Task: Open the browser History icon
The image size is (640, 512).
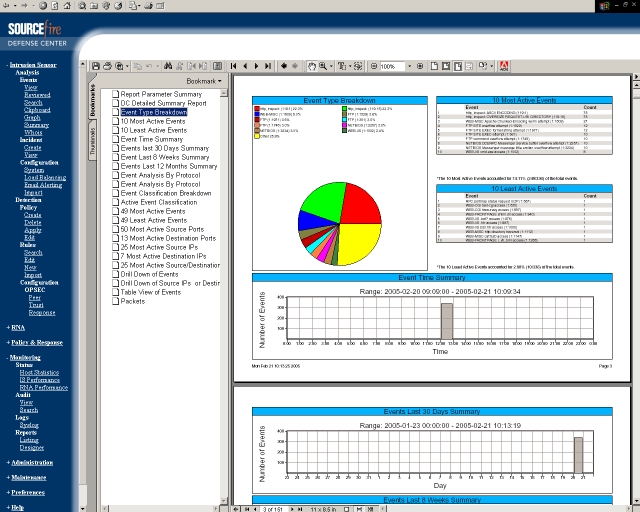Action: 118,6
